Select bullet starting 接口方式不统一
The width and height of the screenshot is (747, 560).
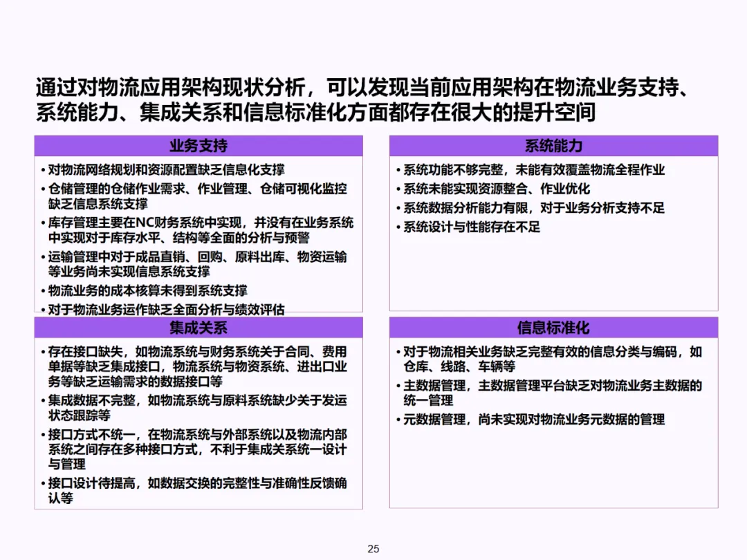pyautogui.click(x=194, y=449)
